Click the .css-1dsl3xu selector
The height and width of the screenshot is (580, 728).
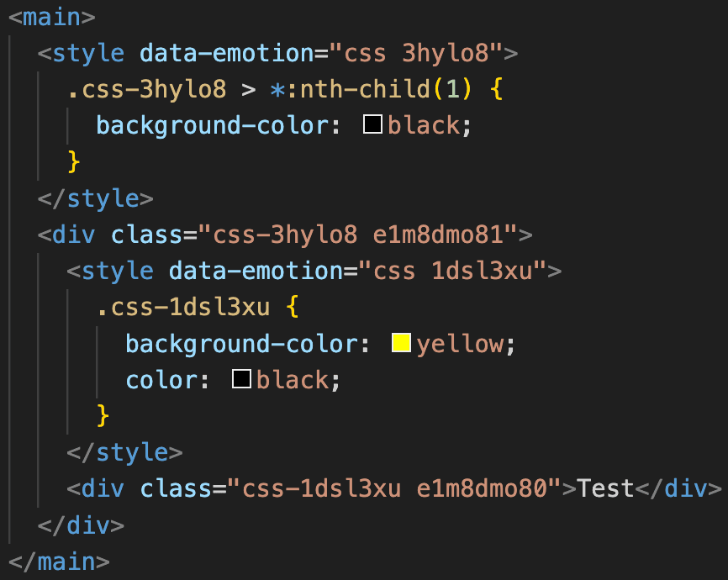click(x=183, y=307)
